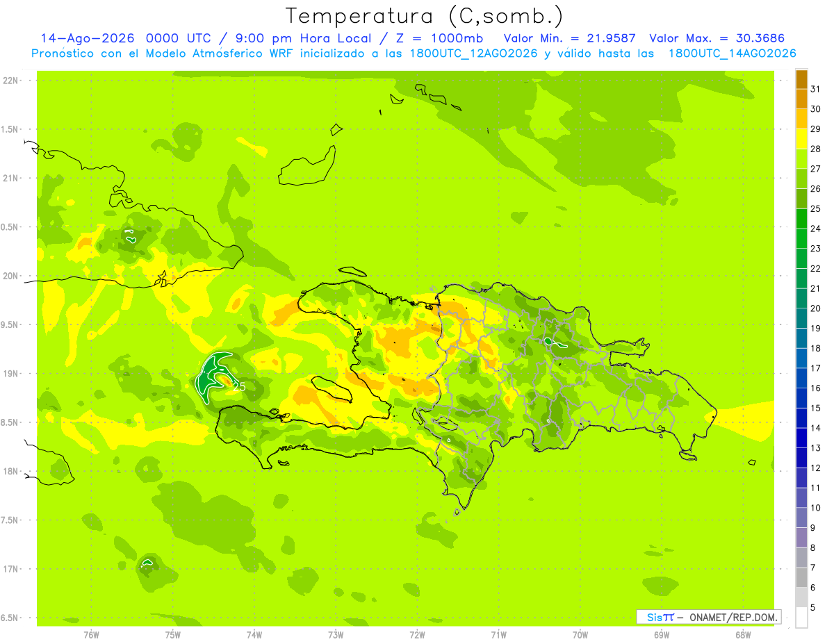Select the date text '14-Ago-2026'
Screen dimensions: 834x644
point(86,38)
